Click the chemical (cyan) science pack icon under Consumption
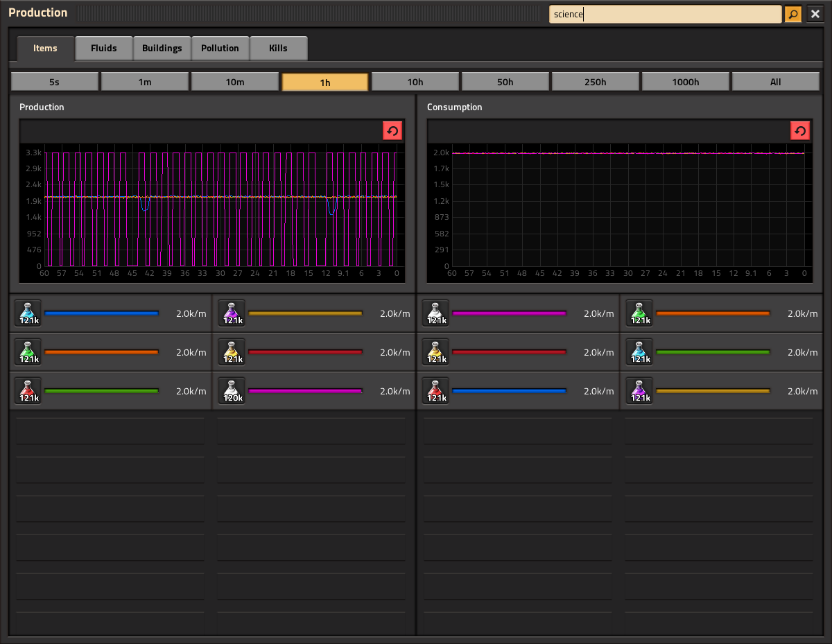The height and width of the screenshot is (644, 832). (x=640, y=352)
